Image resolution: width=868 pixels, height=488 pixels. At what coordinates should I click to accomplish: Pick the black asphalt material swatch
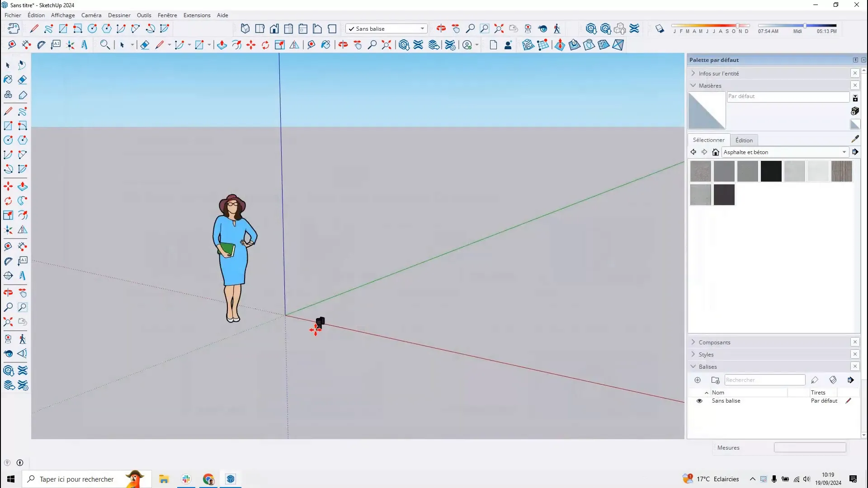click(x=771, y=171)
